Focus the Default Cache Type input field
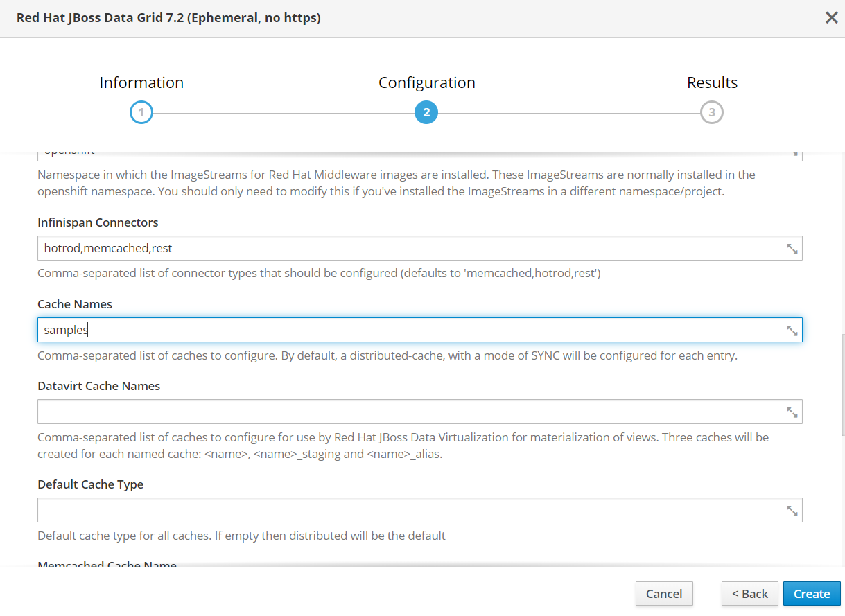The image size is (845, 616). (420, 510)
